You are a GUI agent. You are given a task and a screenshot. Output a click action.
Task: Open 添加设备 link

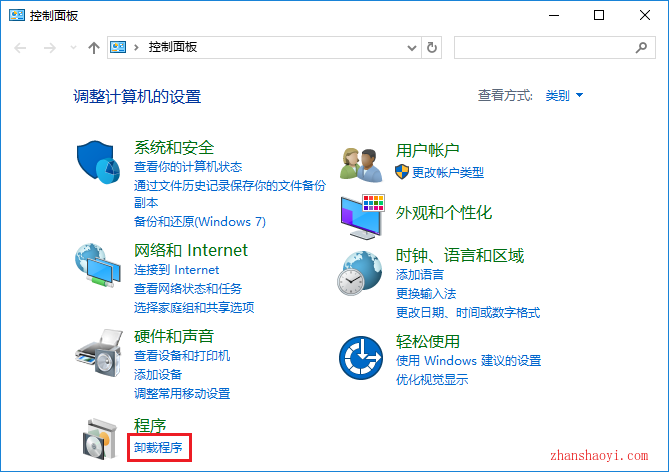point(158,374)
